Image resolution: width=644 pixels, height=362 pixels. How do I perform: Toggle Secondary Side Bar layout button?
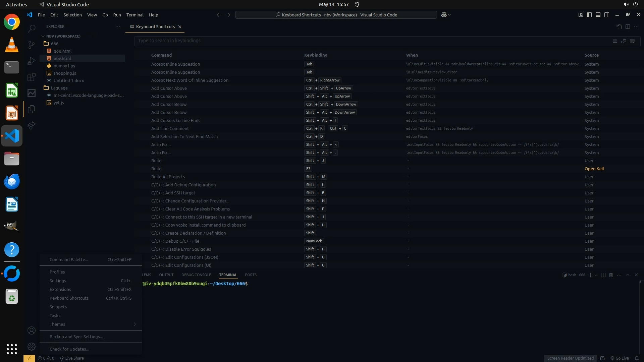click(607, 15)
